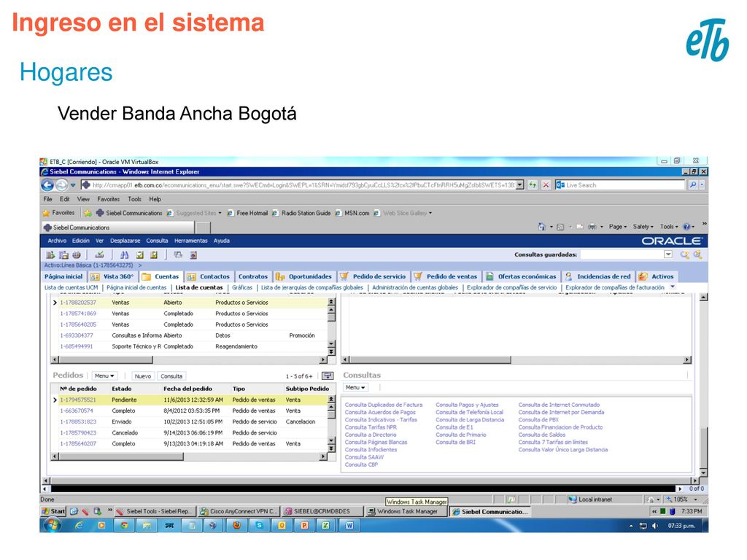The width and height of the screenshot is (747, 560).
Task: Open Word from the Windows taskbar
Action: tap(349, 526)
